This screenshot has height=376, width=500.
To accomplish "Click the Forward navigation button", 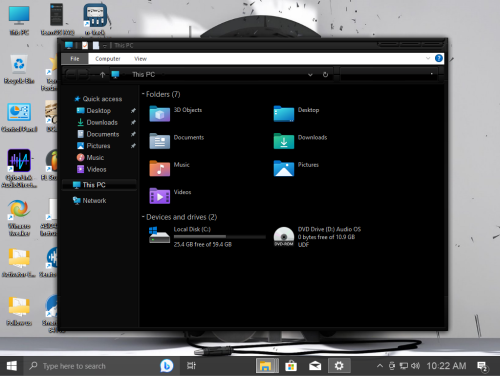I will [x=83, y=75].
